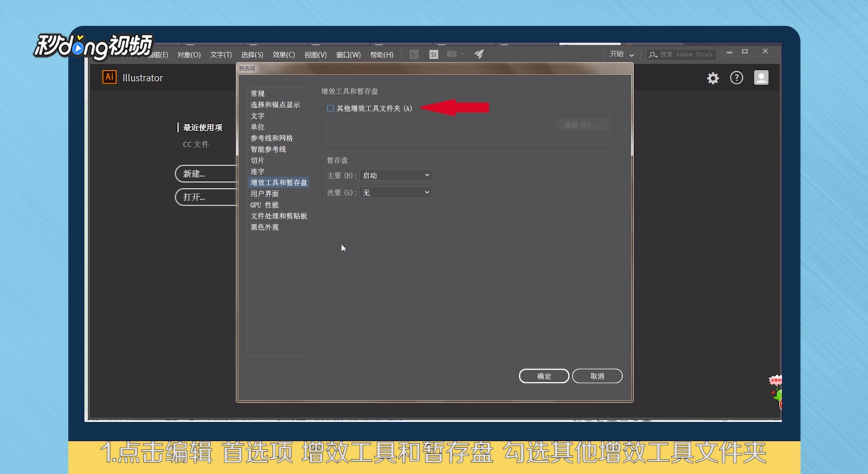The width and height of the screenshot is (868, 474).
Task: Click the user profile avatar icon
Action: [761, 78]
